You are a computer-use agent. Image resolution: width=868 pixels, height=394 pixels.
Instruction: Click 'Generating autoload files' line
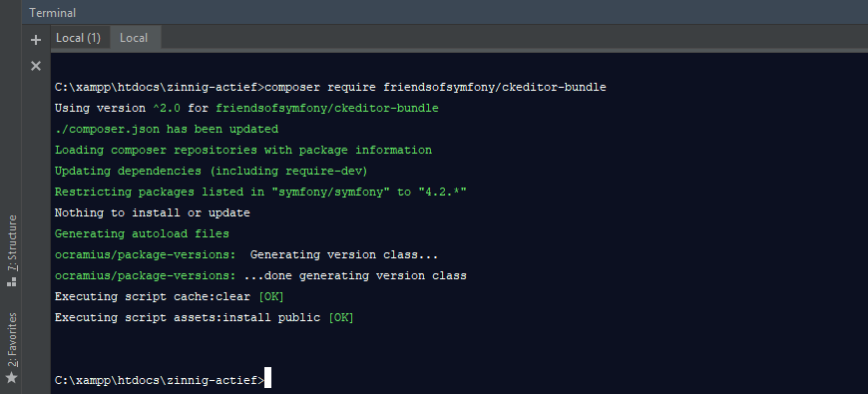point(142,234)
